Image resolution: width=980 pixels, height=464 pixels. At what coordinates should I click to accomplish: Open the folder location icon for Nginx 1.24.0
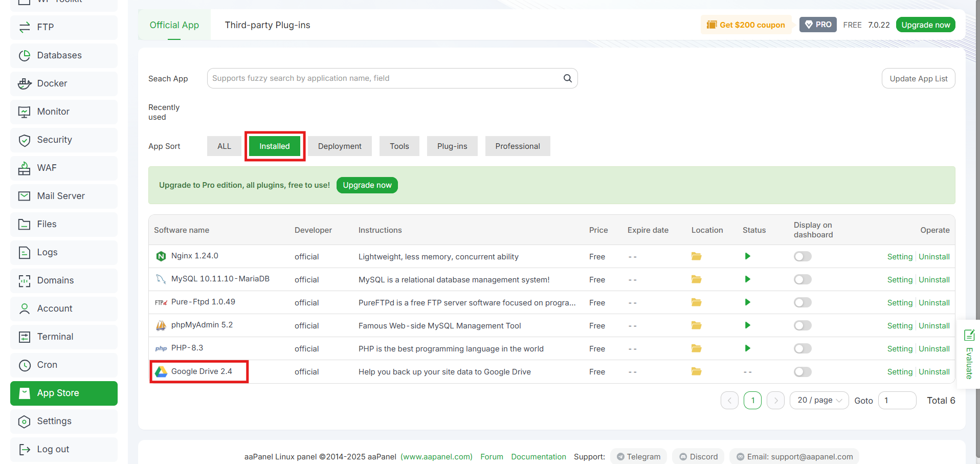click(696, 256)
